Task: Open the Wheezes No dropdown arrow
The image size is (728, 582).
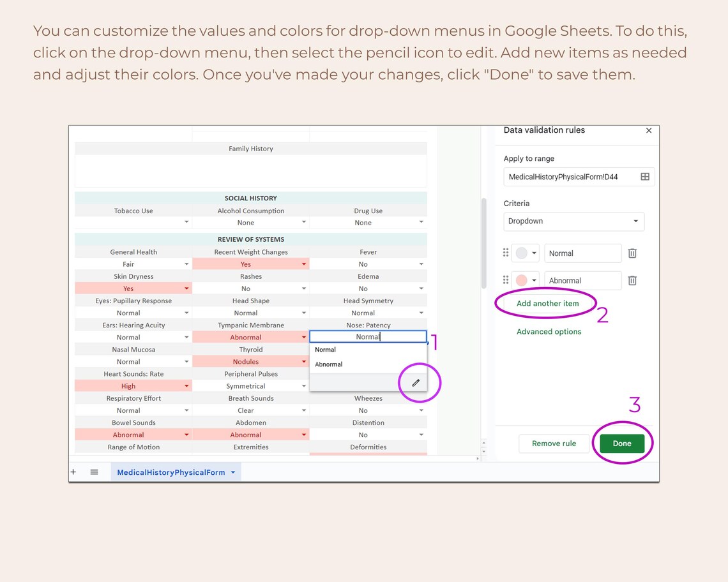Action: pyautogui.click(x=421, y=410)
